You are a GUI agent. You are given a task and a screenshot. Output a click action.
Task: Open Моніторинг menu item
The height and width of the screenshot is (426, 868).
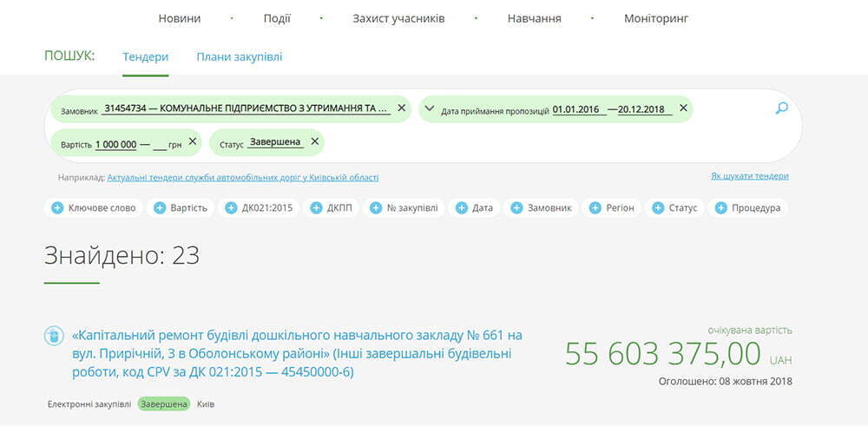click(656, 18)
